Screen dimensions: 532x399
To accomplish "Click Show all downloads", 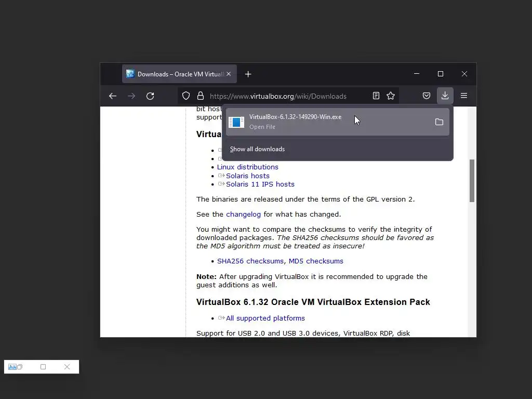I will (257, 149).
